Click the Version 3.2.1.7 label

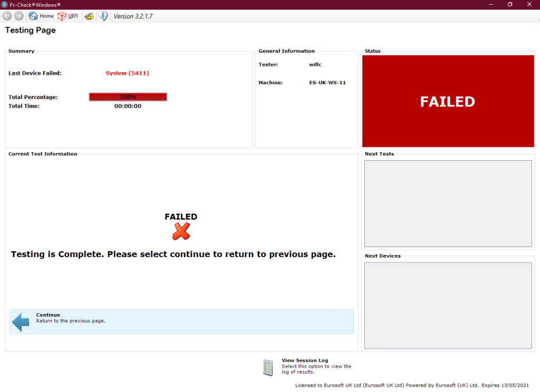pyautogui.click(x=133, y=16)
